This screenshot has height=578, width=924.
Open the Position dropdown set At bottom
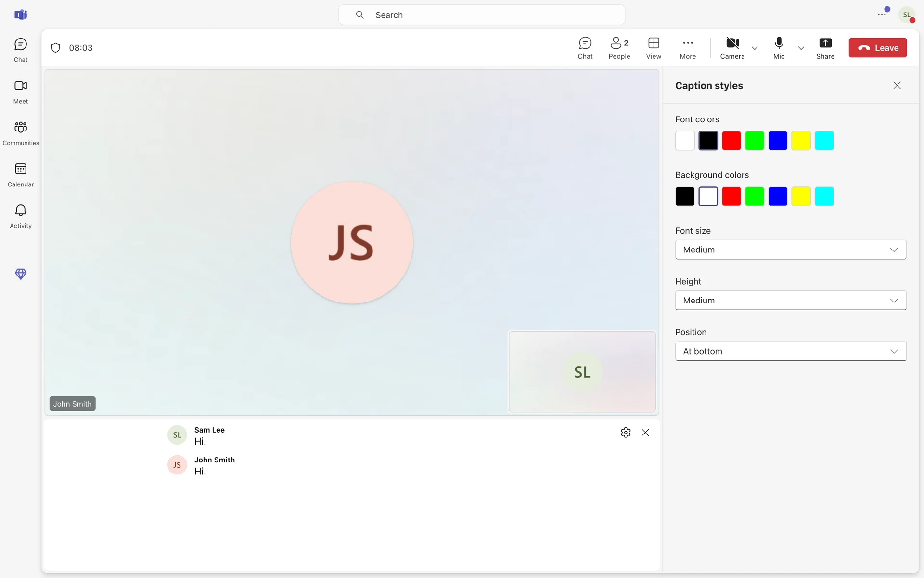(x=790, y=351)
